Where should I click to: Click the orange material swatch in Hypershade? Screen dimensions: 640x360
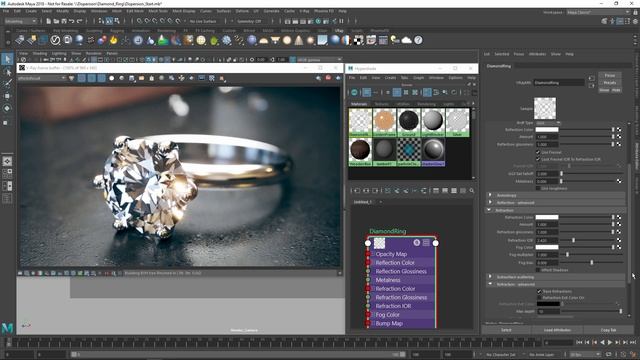point(384,122)
